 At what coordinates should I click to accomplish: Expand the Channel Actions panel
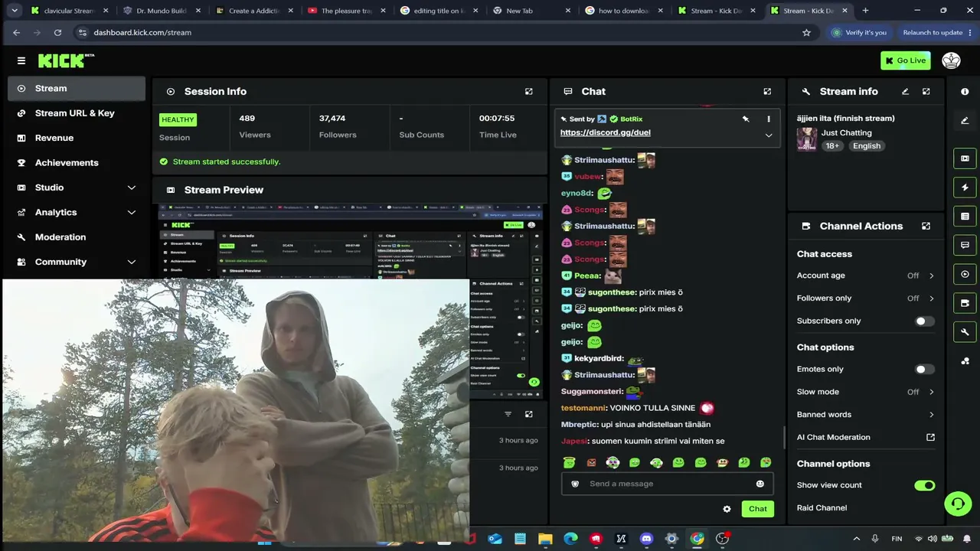point(926,226)
